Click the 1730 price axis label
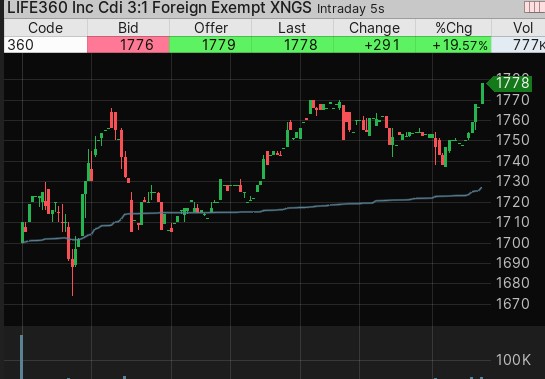The height and width of the screenshot is (379, 545). tap(513, 181)
